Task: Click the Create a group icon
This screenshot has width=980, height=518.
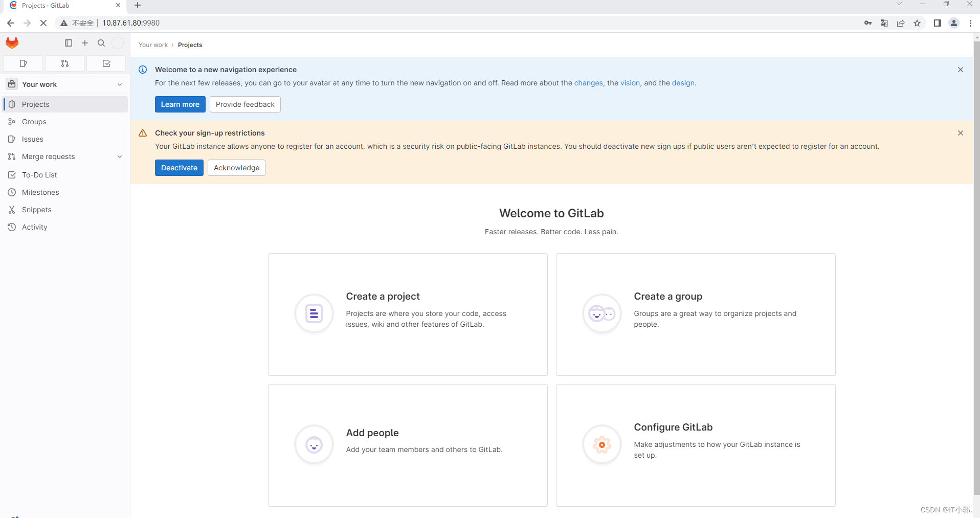Action: pos(602,313)
